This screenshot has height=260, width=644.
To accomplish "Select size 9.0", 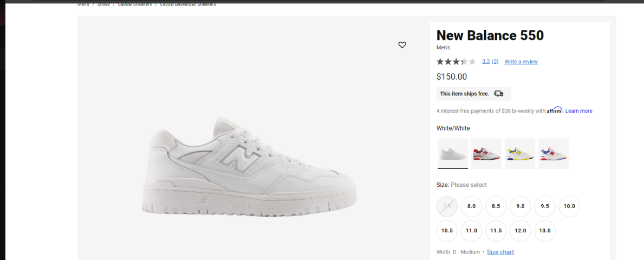I will click(x=521, y=206).
